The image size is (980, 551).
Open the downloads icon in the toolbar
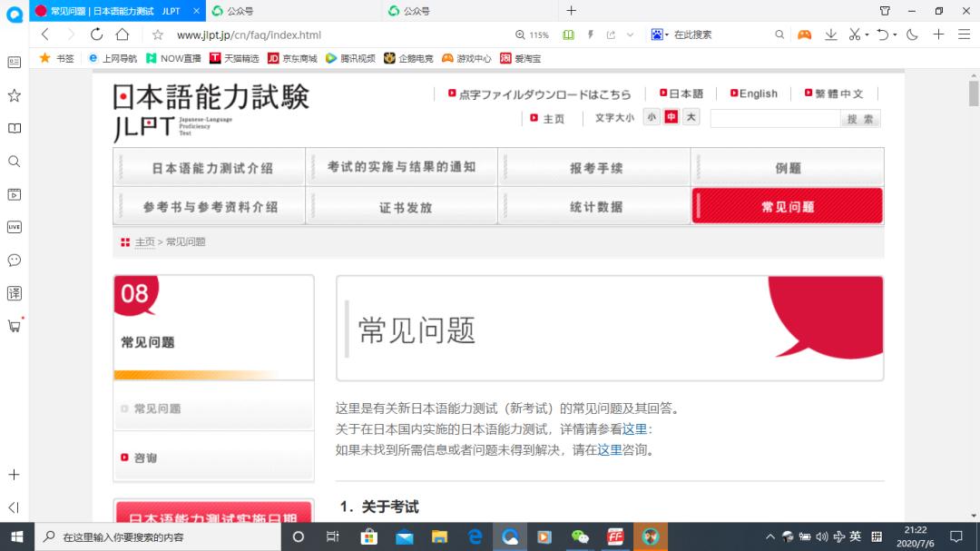pyautogui.click(x=830, y=34)
